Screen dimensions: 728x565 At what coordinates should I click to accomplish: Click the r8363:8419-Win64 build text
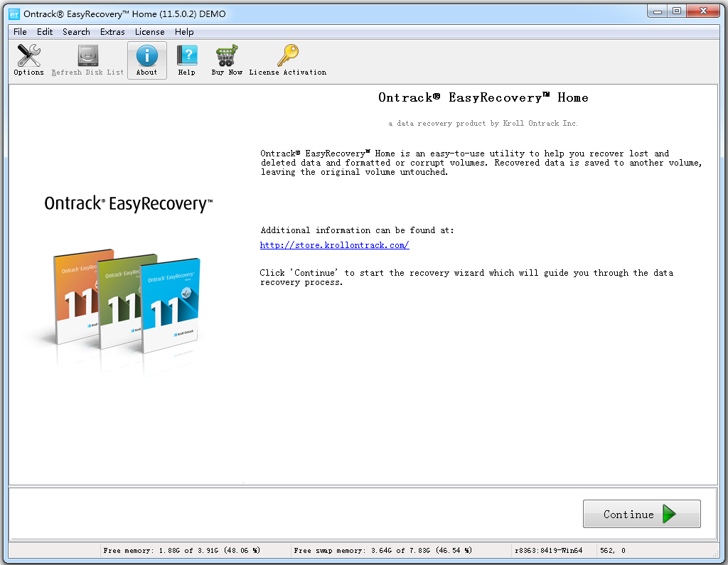point(548,551)
